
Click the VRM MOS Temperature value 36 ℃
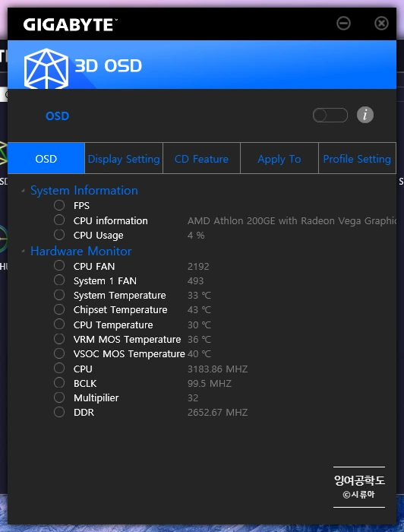pos(199,340)
